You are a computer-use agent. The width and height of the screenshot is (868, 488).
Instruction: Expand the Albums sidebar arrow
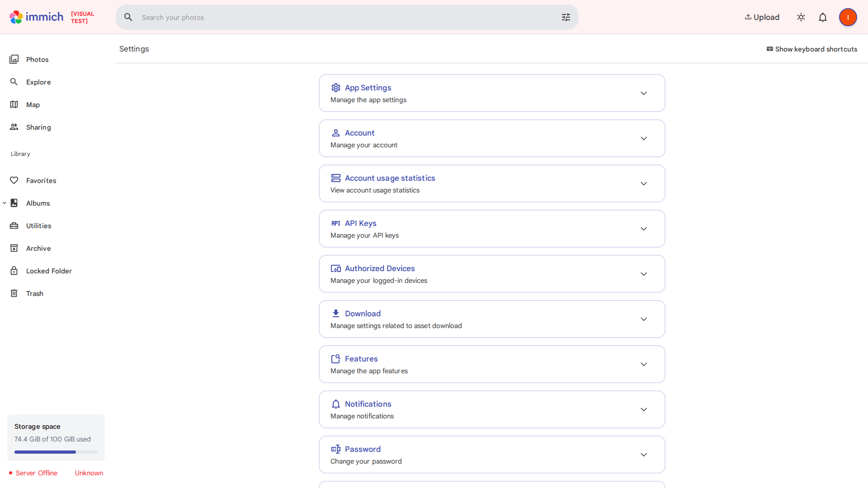pos(5,203)
